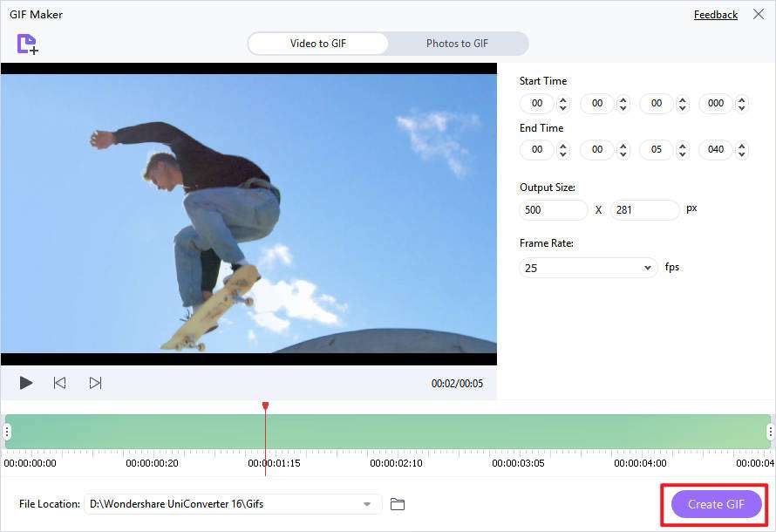Click Start Time milliseconds field 000

tap(716, 104)
